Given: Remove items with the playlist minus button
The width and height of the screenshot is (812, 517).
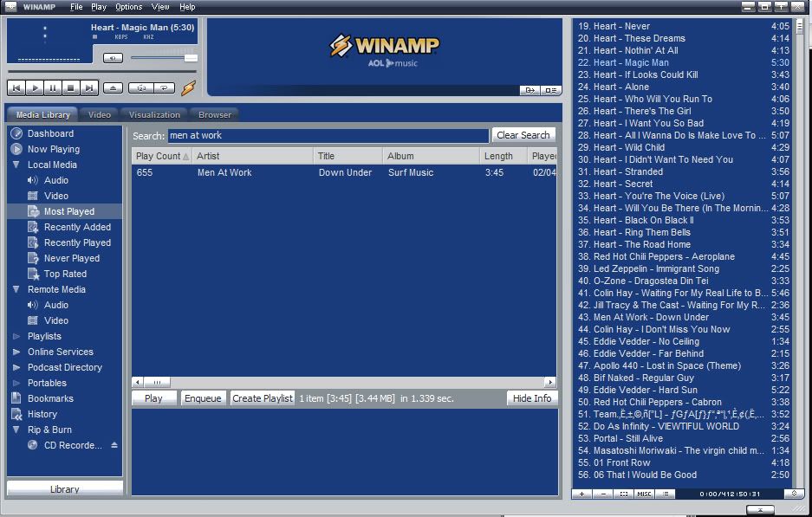Looking at the screenshot, I should coord(603,494).
